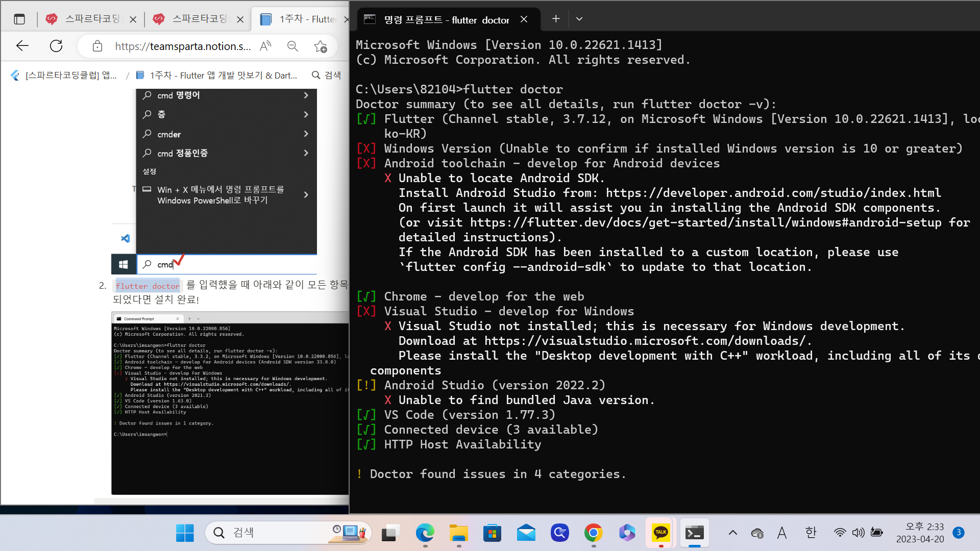View site information lock icon

pyautogui.click(x=97, y=46)
